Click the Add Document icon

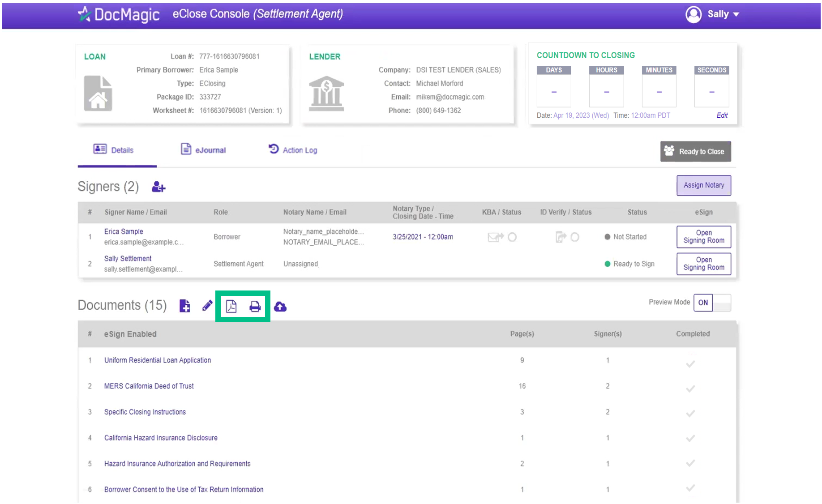pos(184,306)
